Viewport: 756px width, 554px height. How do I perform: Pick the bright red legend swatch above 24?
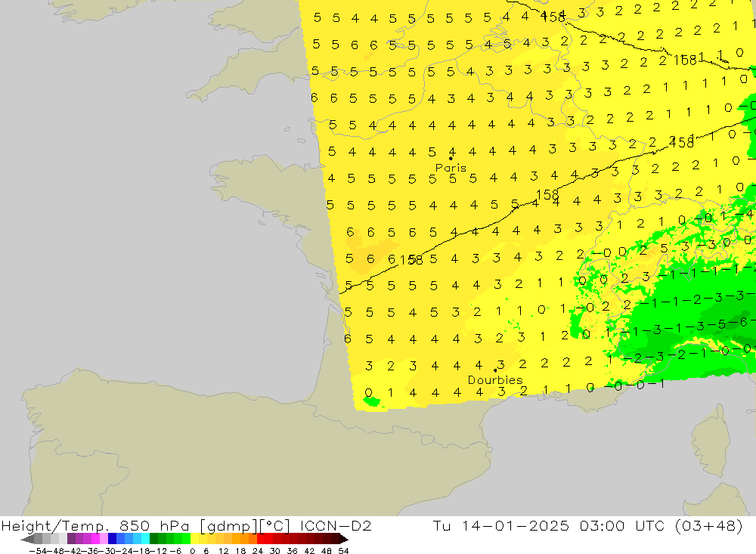(x=261, y=539)
